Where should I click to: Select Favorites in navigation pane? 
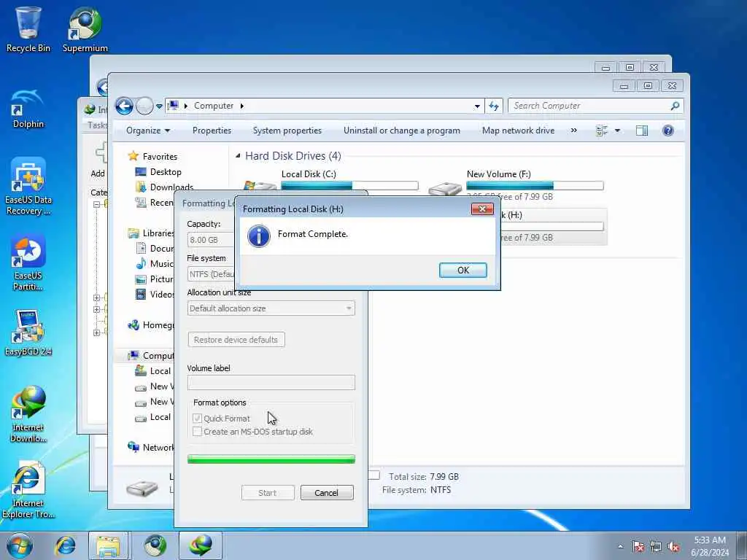[x=160, y=156]
